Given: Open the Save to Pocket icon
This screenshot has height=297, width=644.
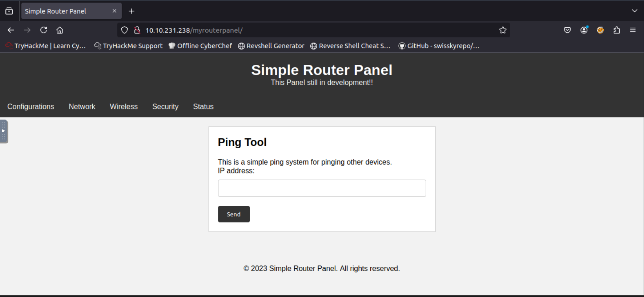Looking at the screenshot, I should pyautogui.click(x=567, y=30).
